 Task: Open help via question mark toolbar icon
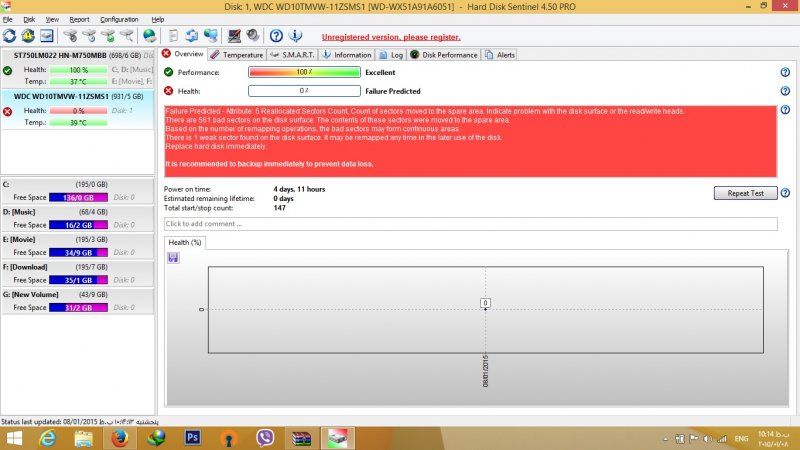[276, 36]
